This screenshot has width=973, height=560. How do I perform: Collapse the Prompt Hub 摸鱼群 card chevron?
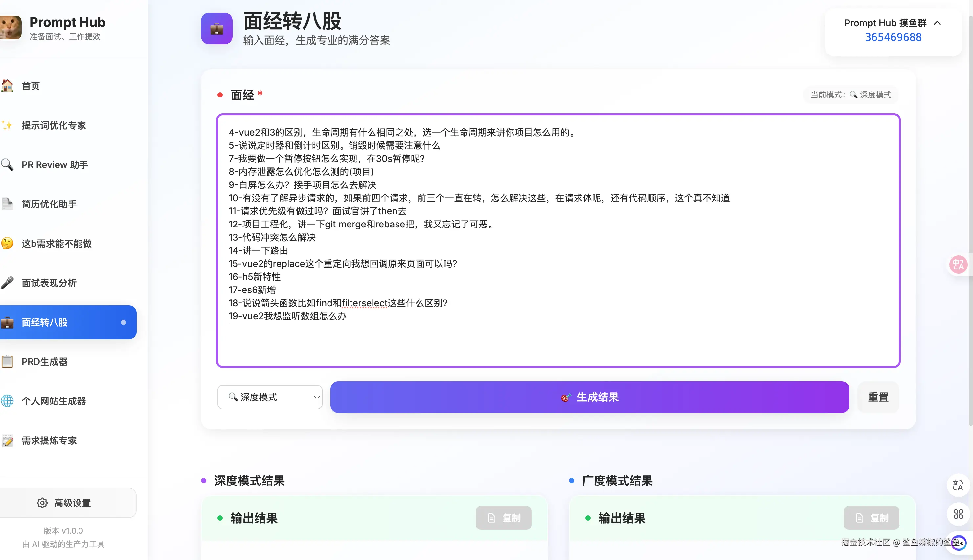(x=937, y=23)
